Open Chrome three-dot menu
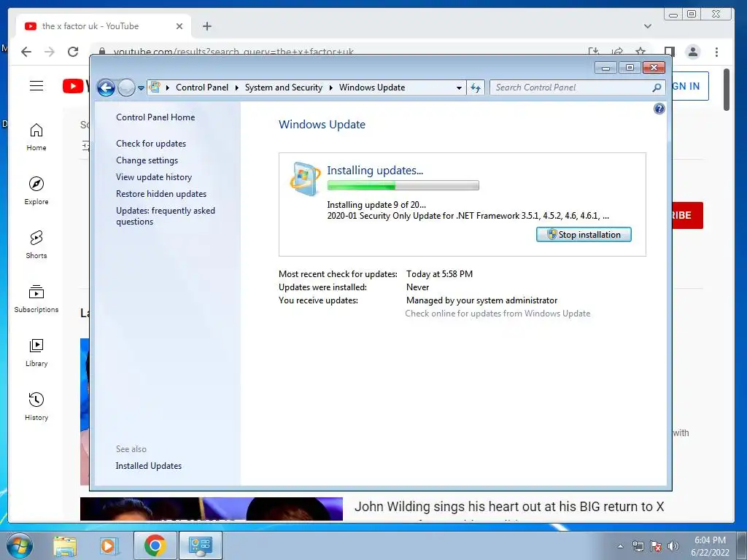The image size is (747, 560). click(716, 52)
